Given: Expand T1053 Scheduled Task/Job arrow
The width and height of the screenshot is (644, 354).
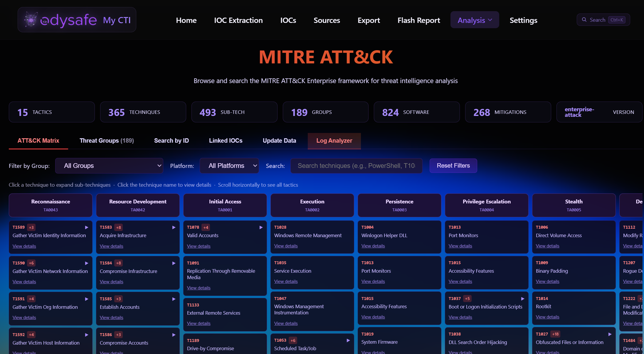Looking at the screenshot, I should (348, 340).
